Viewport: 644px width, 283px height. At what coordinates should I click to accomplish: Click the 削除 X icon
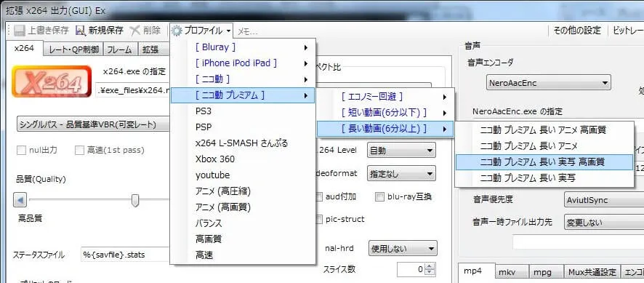point(134,31)
